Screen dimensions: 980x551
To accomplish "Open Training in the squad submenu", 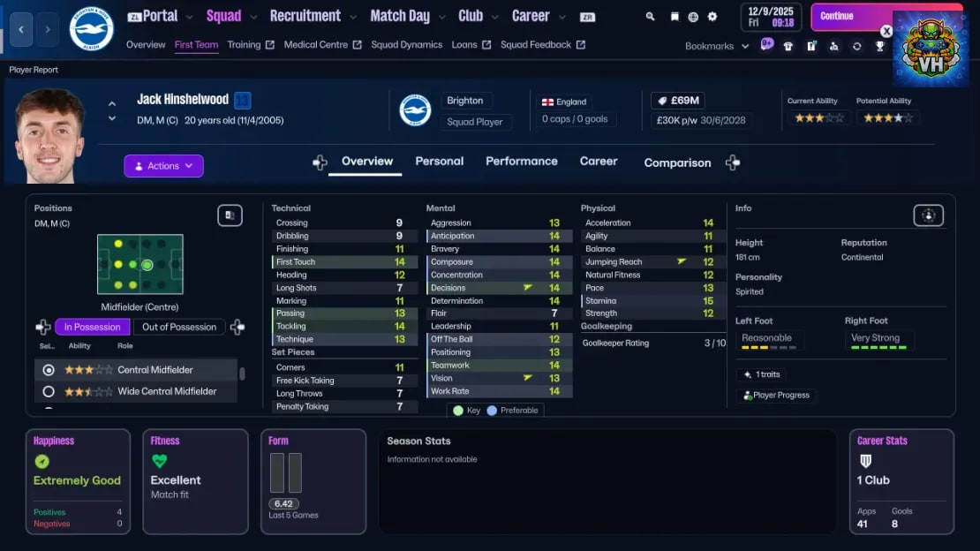I will [x=251, y=45].
